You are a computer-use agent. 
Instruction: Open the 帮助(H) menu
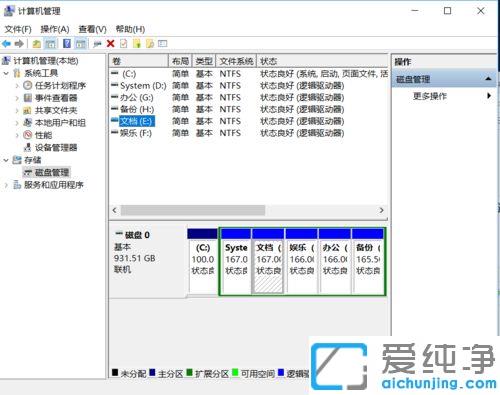point(130,29)
